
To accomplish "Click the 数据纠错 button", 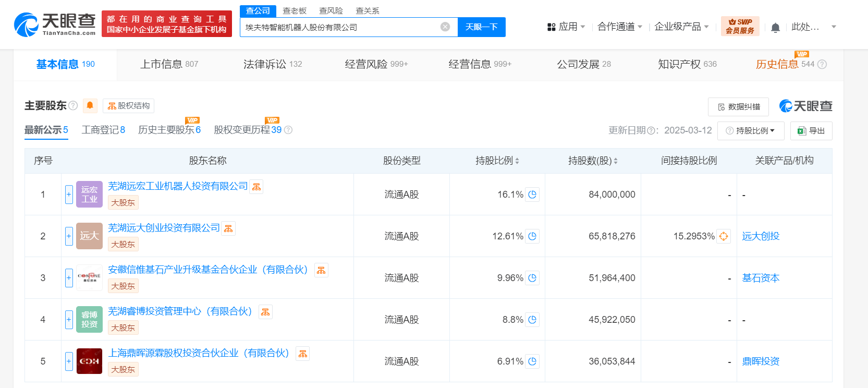I will pyautogui.click(x=738, y=107).
